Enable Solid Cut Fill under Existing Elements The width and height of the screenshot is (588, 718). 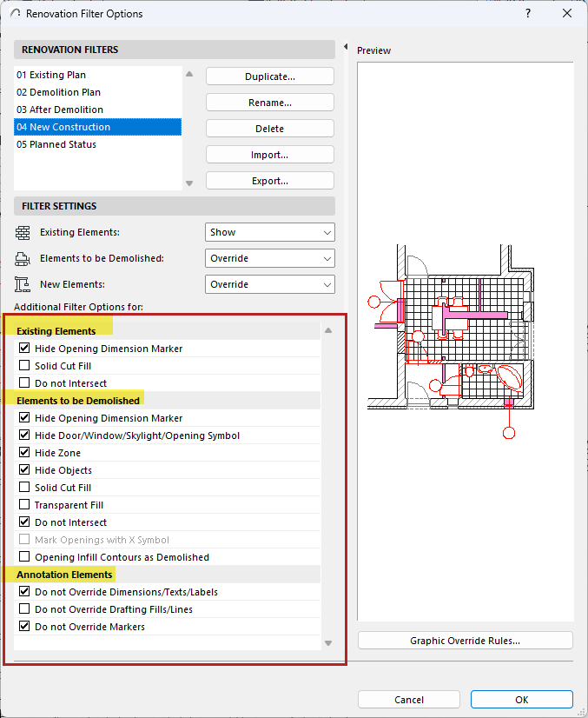coord(24,365)
